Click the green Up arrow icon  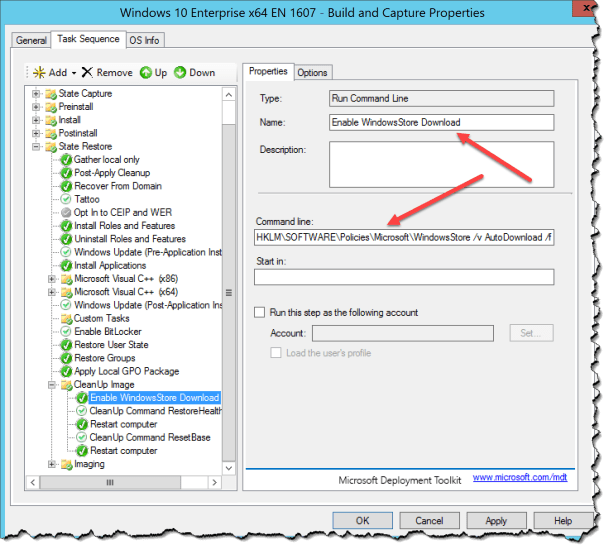point(146,73)
